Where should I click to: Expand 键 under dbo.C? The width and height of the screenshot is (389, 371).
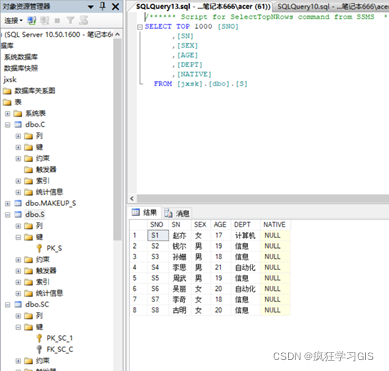[x=18, y=147]
